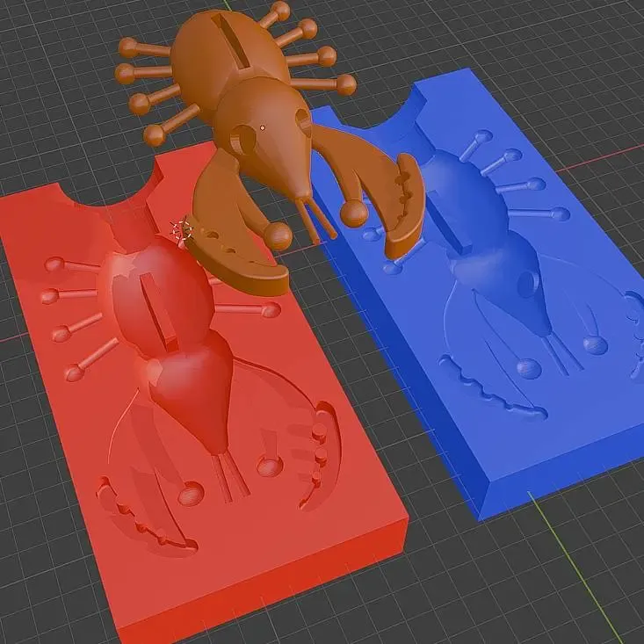Click the red-white 3D cursor marker

coord(181,229)
